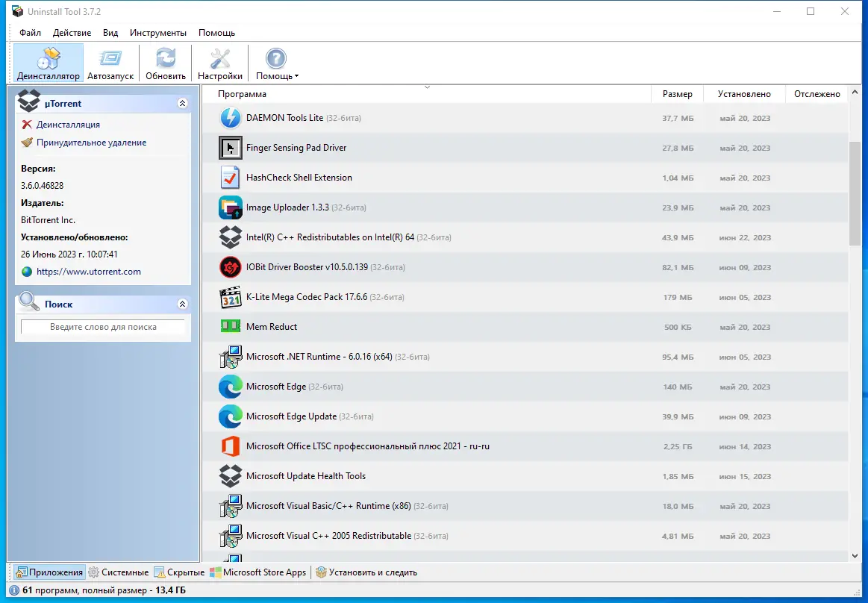Open the Вид menu
This screenshot has height=603, width=868.
110,33
